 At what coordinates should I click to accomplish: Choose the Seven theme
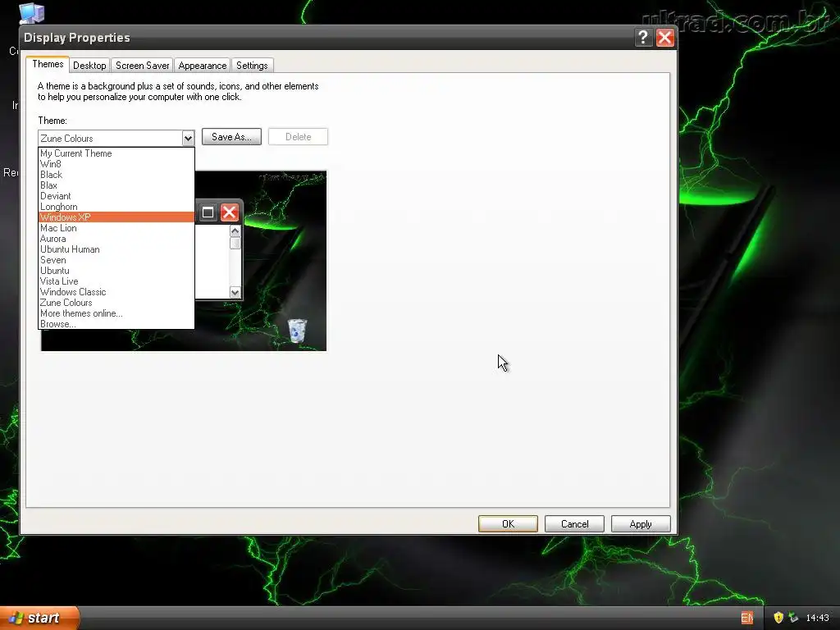tap(116, 260)
